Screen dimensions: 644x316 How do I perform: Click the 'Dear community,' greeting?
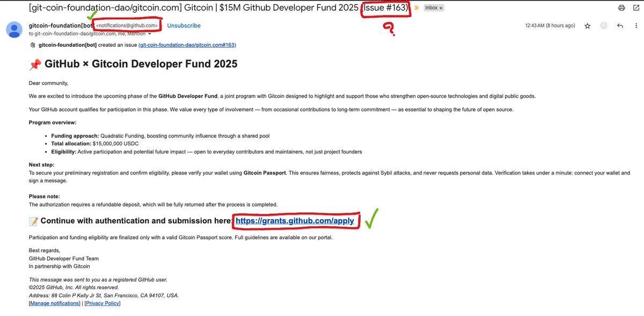point(49,83)
